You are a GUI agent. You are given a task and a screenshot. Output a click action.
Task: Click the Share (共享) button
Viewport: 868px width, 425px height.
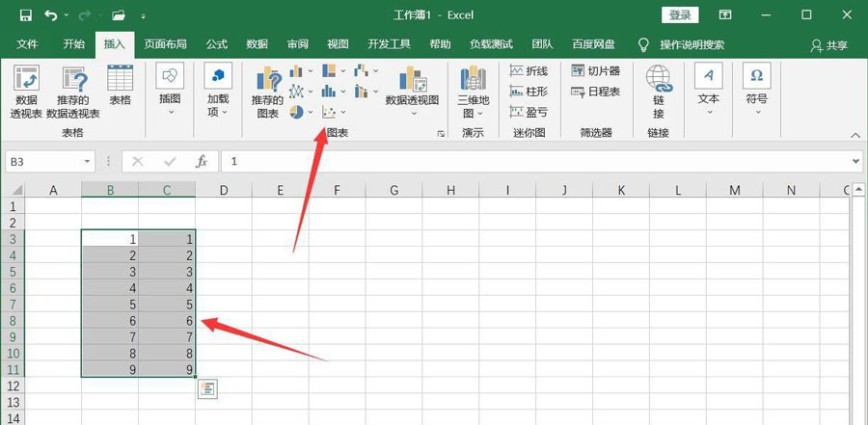(x=829, y=45)
